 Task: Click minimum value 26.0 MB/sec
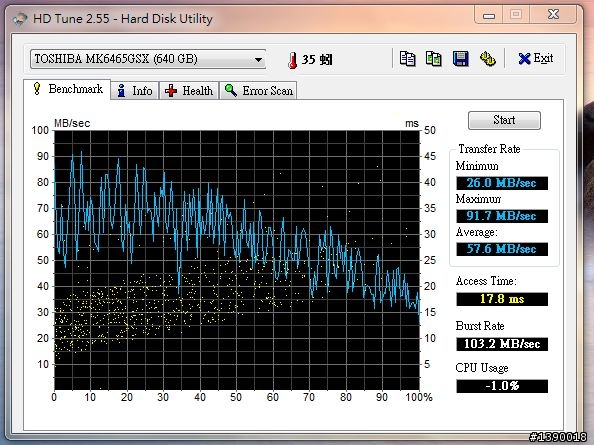(502, 183)
